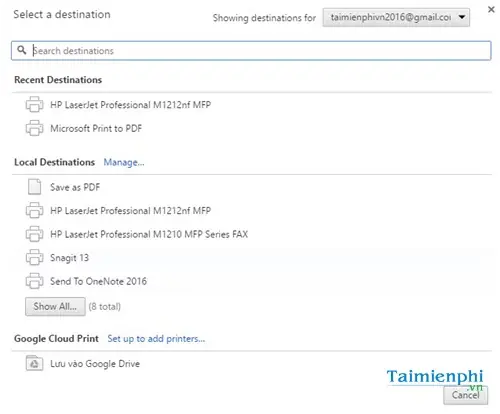The height and width of the screenshot is (414, 500).
Task: Click the (8 total) count text
Action: 105,307
